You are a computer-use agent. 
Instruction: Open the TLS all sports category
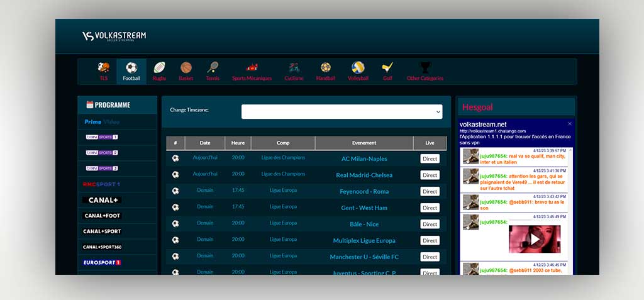tap(104, 71)
